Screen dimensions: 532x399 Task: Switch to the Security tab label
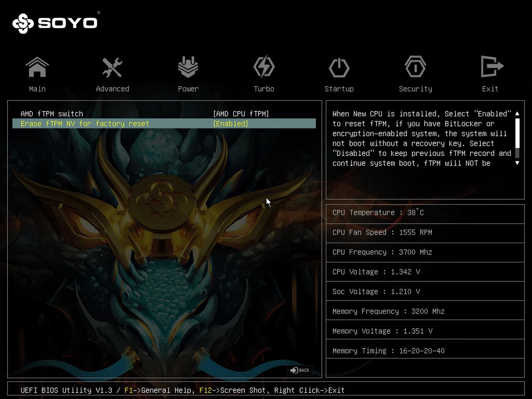tap(415, 89)
